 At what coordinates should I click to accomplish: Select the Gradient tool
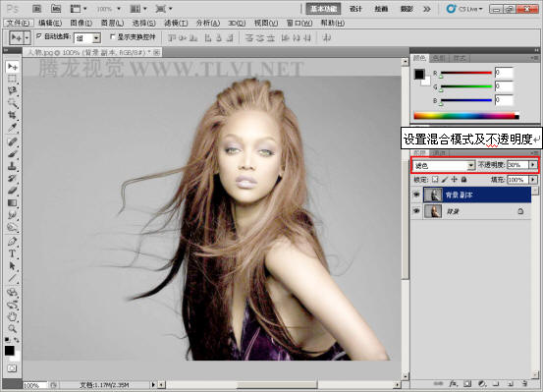coord(13,202)
